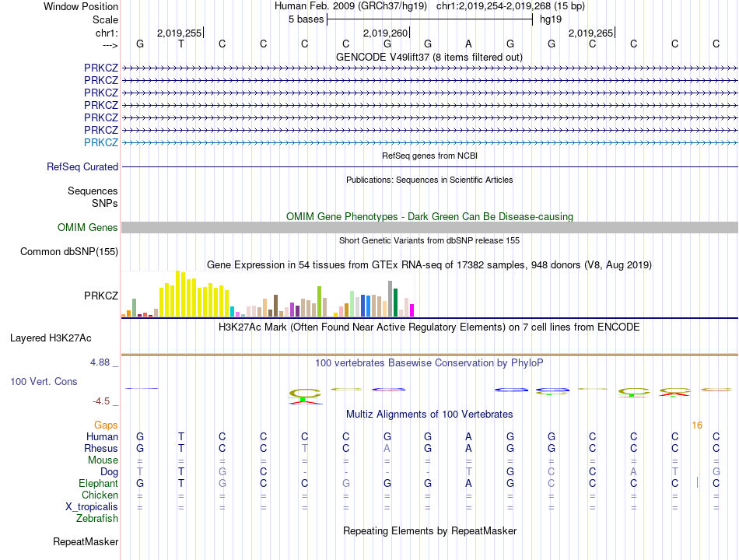Click the chr1: ruler label
Screen dimensions: 739x560
tap(107, 33)
